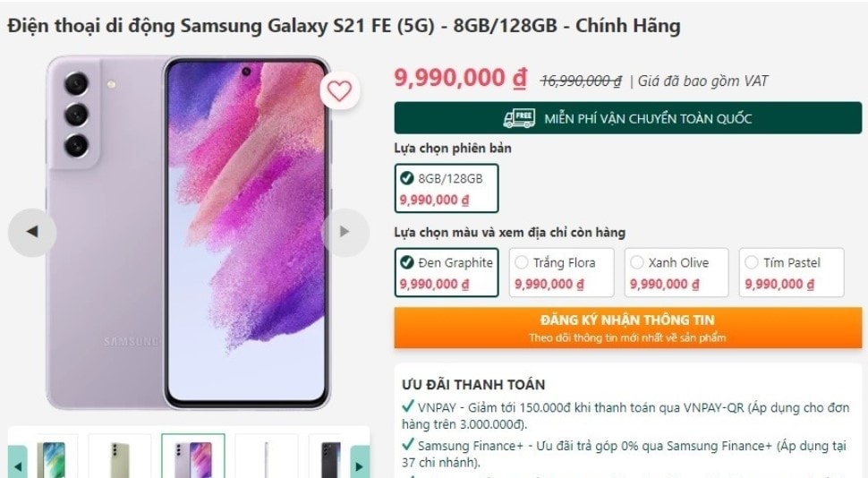
Task: Click Đăng ký nhận thông tin button
Action: [x=628, y=328]
